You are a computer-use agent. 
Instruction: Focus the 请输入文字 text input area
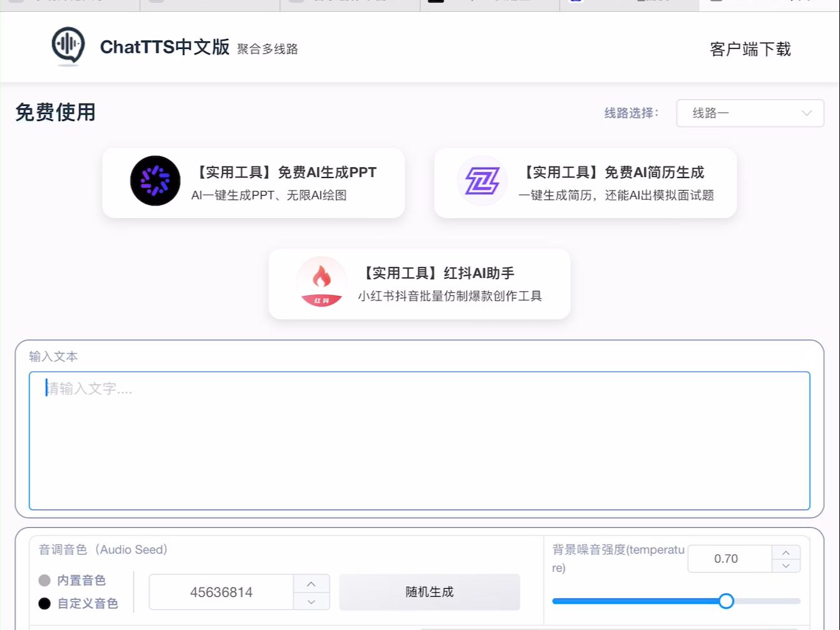tap(419, 441)
